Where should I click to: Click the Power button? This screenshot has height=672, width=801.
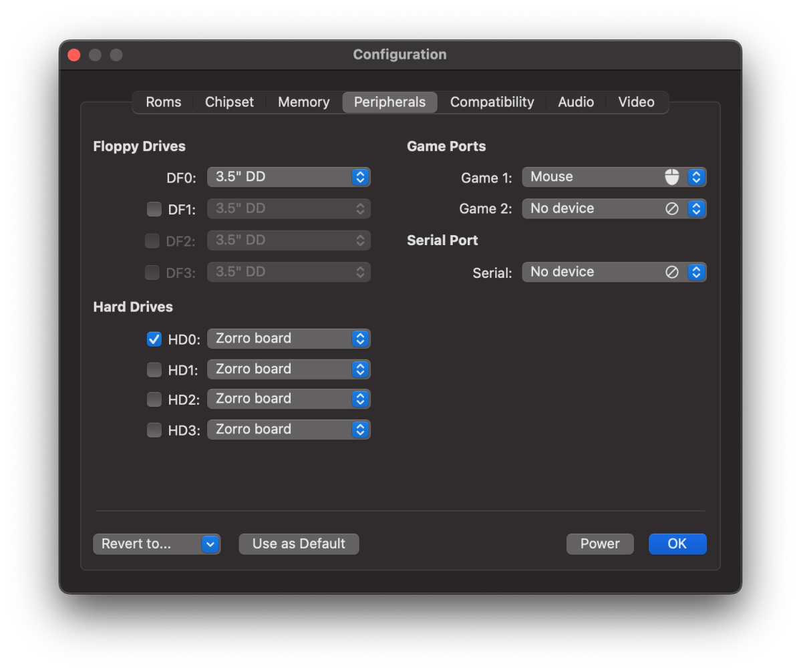[x=600, y=544]
